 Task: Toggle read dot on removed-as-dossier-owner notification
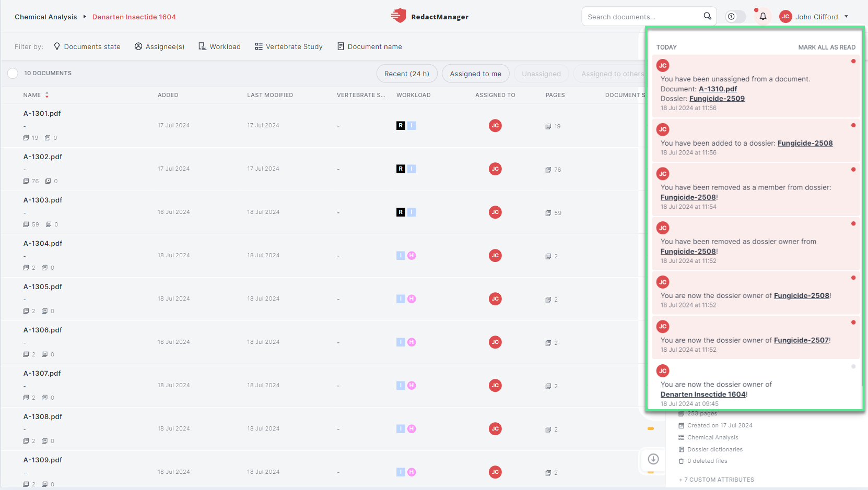853,223
